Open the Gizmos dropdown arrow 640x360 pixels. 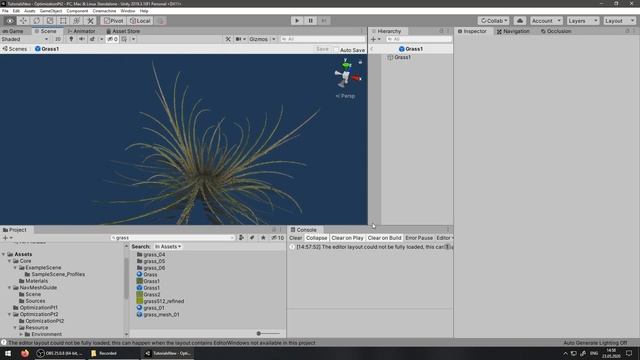click(x=274, y=39)
